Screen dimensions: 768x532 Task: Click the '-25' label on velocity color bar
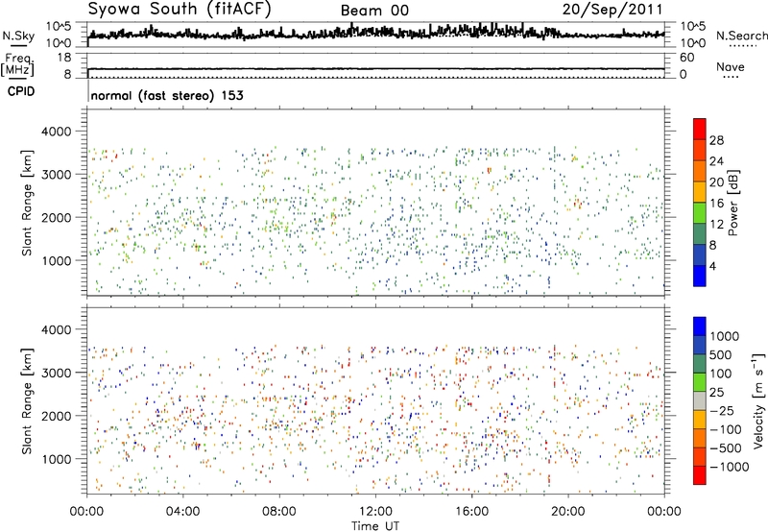[x=722, y=411]
